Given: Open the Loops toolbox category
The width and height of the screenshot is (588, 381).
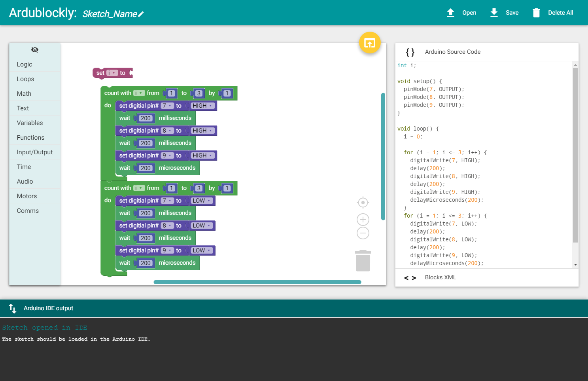Looking at the screenshot, I should point(35,79).
